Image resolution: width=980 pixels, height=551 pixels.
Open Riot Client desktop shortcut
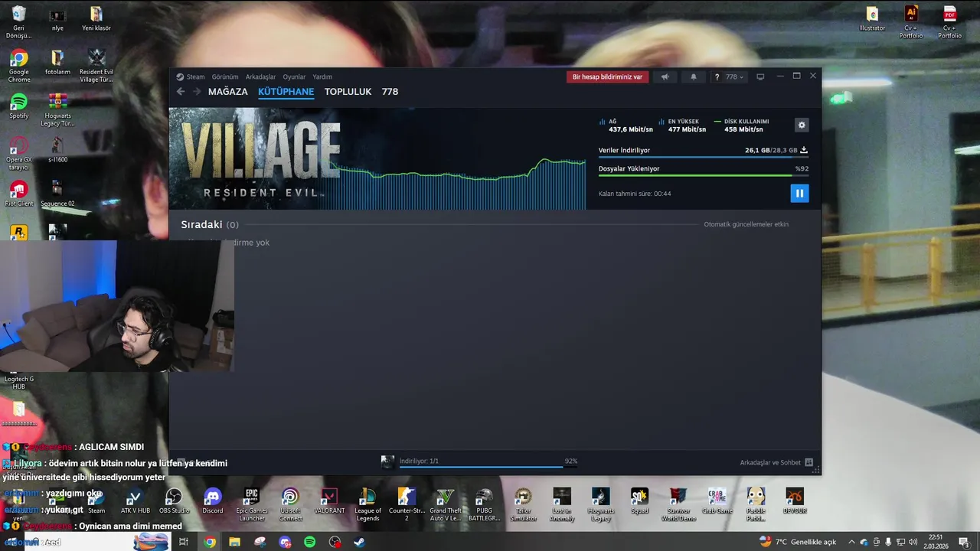(x=19, y=194)
